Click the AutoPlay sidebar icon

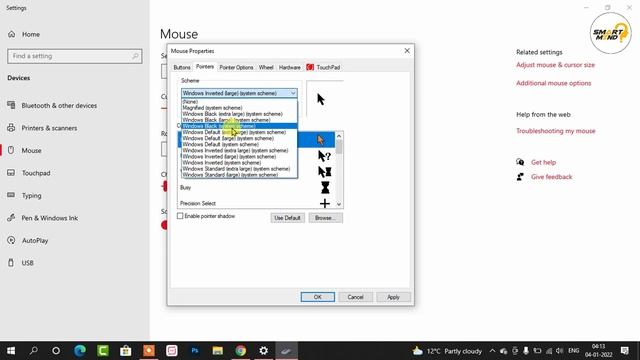pos(11,240)
